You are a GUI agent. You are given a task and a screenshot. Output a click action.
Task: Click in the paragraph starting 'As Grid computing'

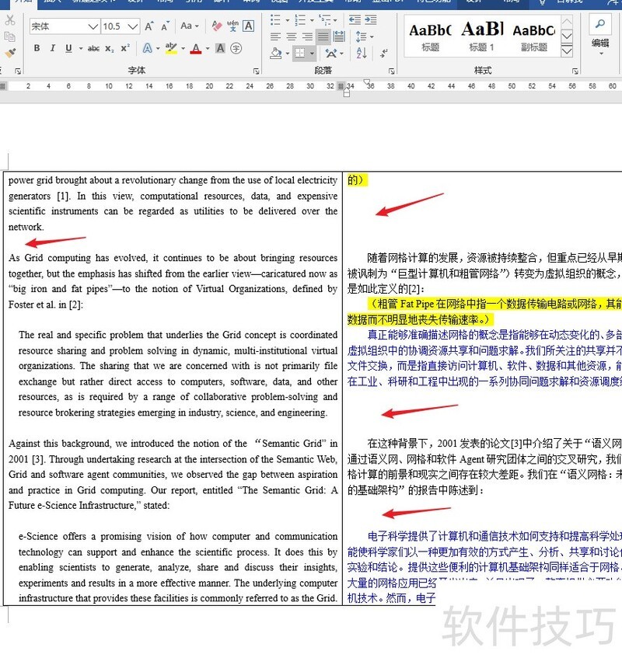[173, 273]
